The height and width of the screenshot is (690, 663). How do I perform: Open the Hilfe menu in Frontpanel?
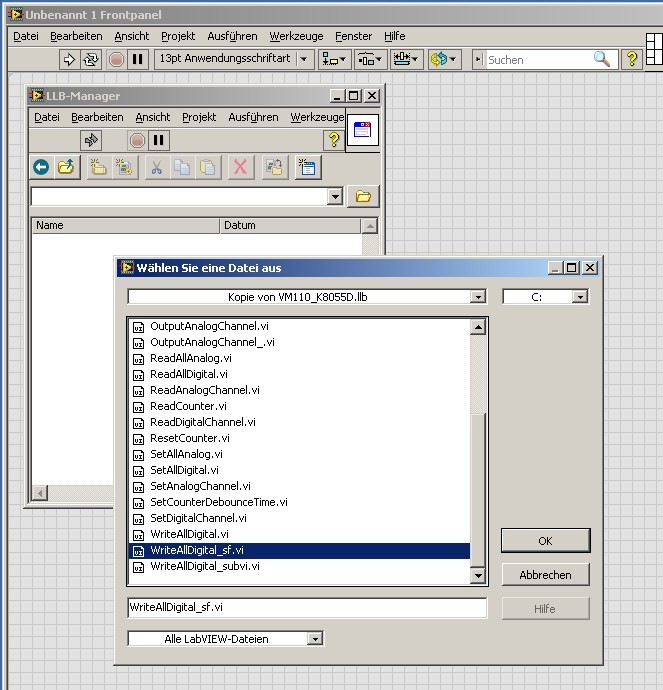tap(395, 36)
